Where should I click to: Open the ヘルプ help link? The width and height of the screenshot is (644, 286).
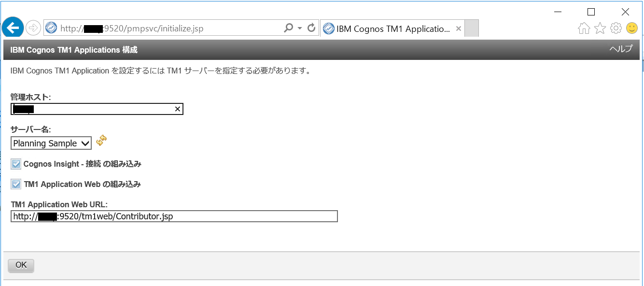[x=621, y=49]
